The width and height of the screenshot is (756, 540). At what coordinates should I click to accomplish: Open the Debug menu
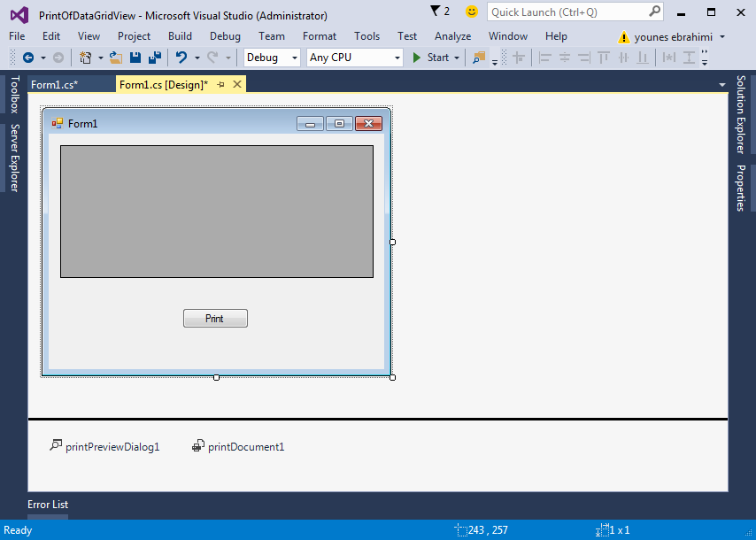coord(225,36)
